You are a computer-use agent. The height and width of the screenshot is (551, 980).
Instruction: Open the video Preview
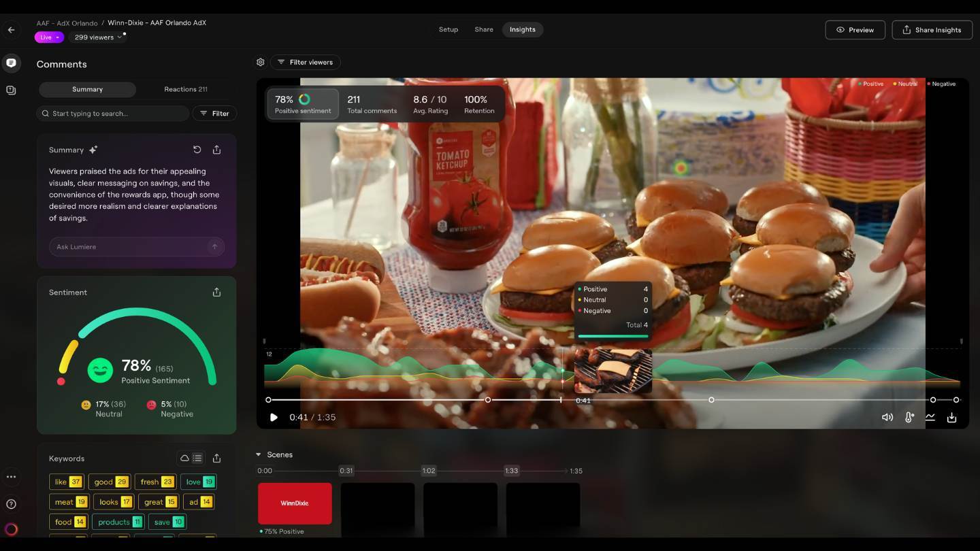tap(855, 29)
